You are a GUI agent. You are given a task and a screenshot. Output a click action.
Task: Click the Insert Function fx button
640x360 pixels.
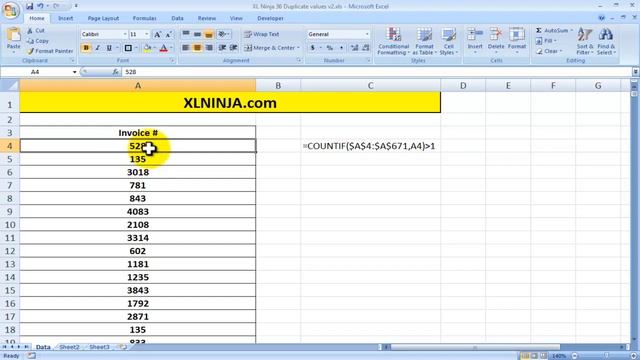[116, 72]
